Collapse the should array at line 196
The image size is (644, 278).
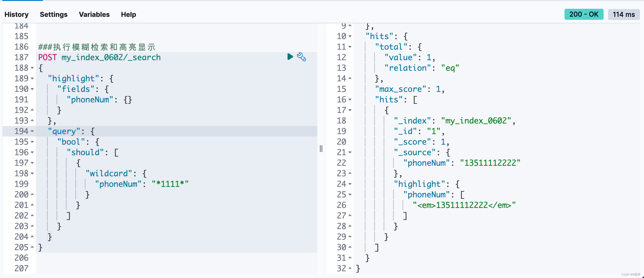(x=32, y=152)
